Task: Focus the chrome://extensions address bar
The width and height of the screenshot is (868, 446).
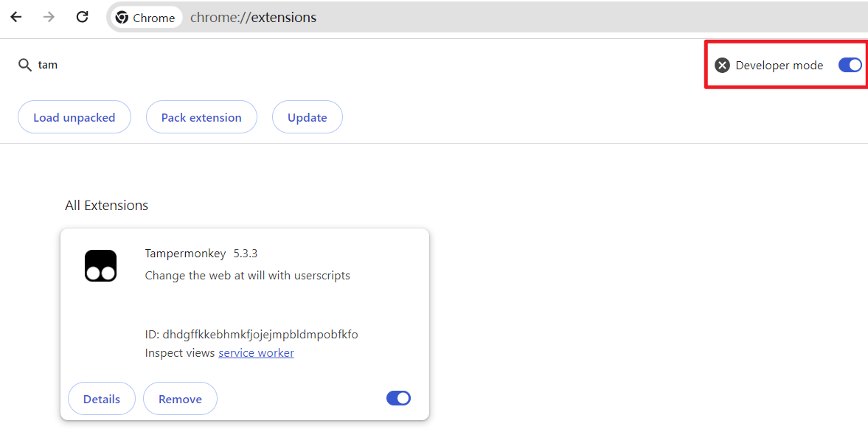Action: pos(253,18)
